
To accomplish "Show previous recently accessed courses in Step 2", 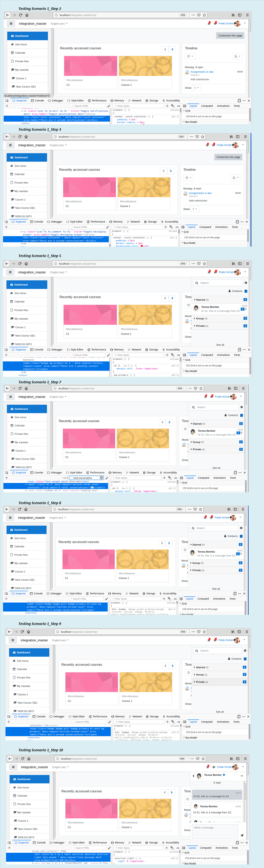I will point(165,49).
